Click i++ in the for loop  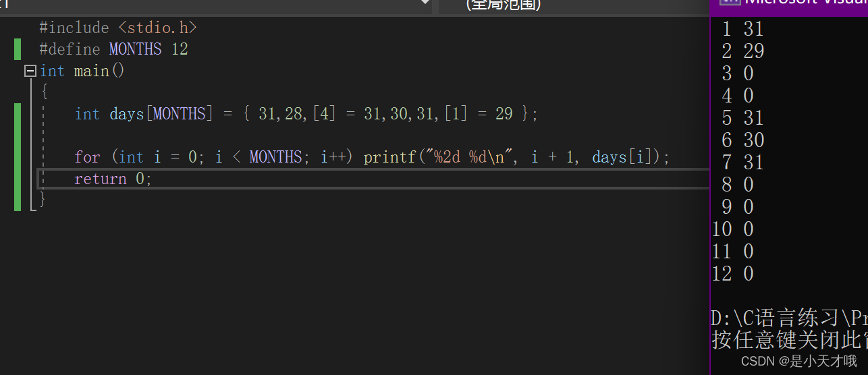(333, 157)
